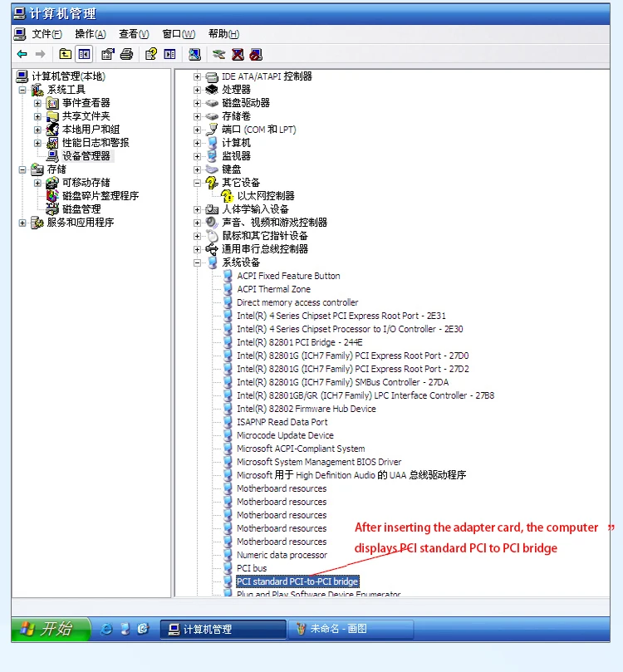Expand 端口 (COM 和 LPT) node

click(x=197, y=130)
